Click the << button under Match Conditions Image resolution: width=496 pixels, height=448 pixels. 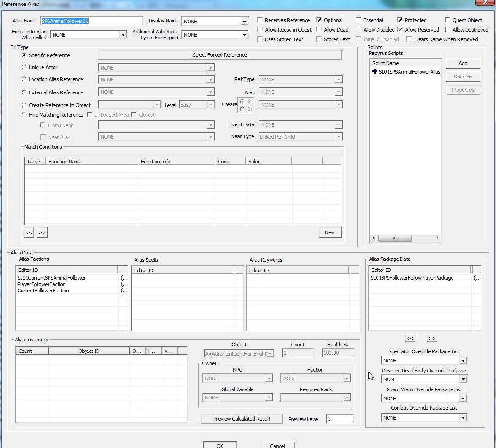click(x=29, y=232)
